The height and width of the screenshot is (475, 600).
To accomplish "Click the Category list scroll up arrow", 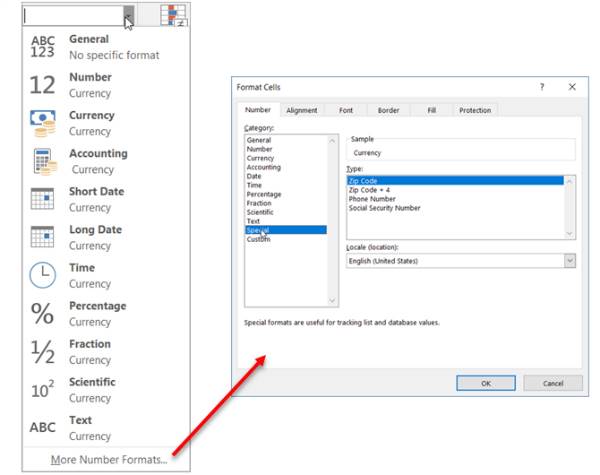I will click(x=332, y=141).
